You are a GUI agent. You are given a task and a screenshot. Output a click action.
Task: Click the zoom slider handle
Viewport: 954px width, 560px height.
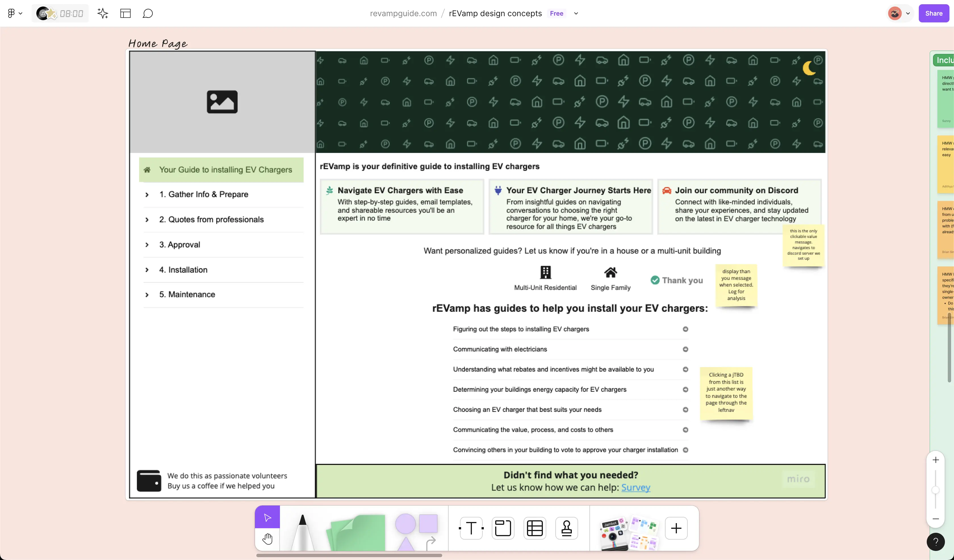[935, 490]
